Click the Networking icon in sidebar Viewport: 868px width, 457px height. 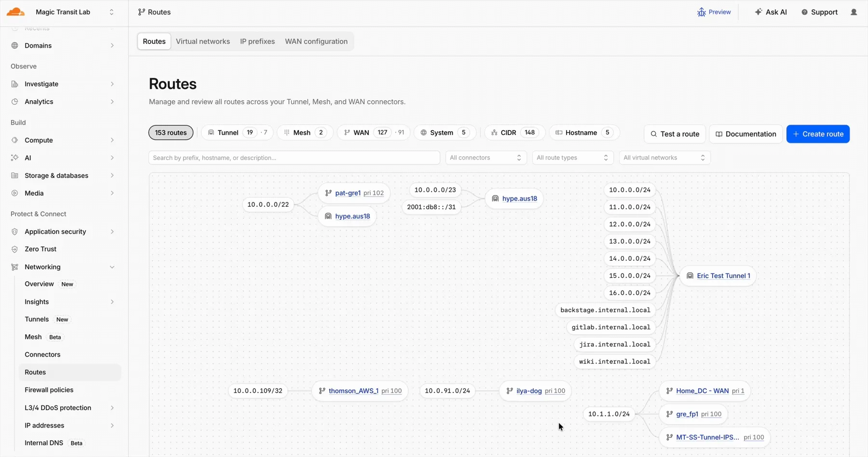[15, 267]
